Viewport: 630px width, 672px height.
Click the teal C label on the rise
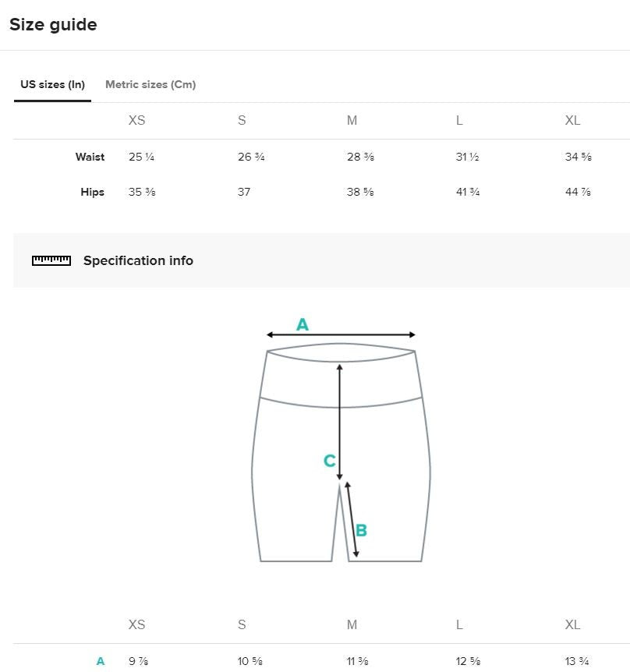tap(329, 461)
